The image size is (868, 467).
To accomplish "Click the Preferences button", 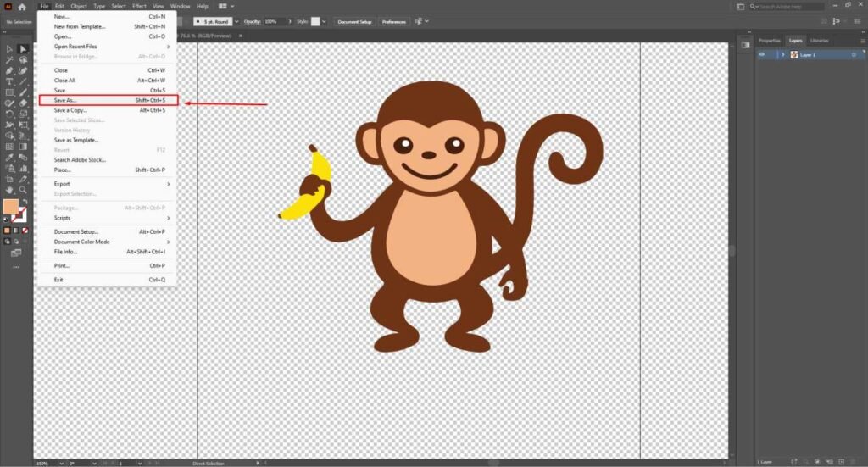I will [393, 21].
